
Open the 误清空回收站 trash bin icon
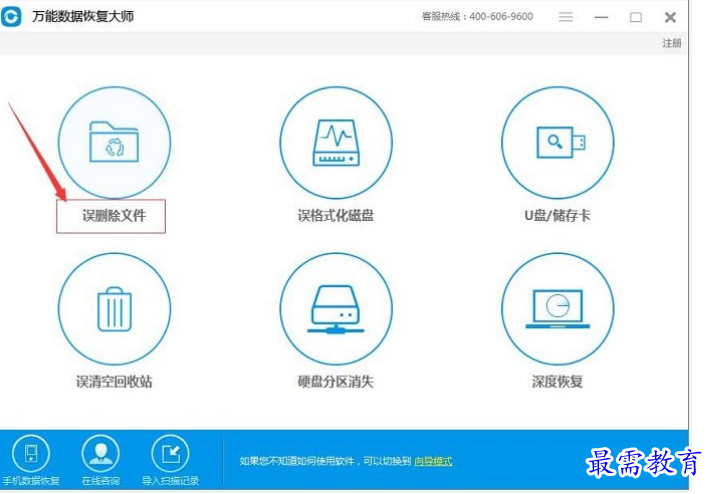coord(114,309)
